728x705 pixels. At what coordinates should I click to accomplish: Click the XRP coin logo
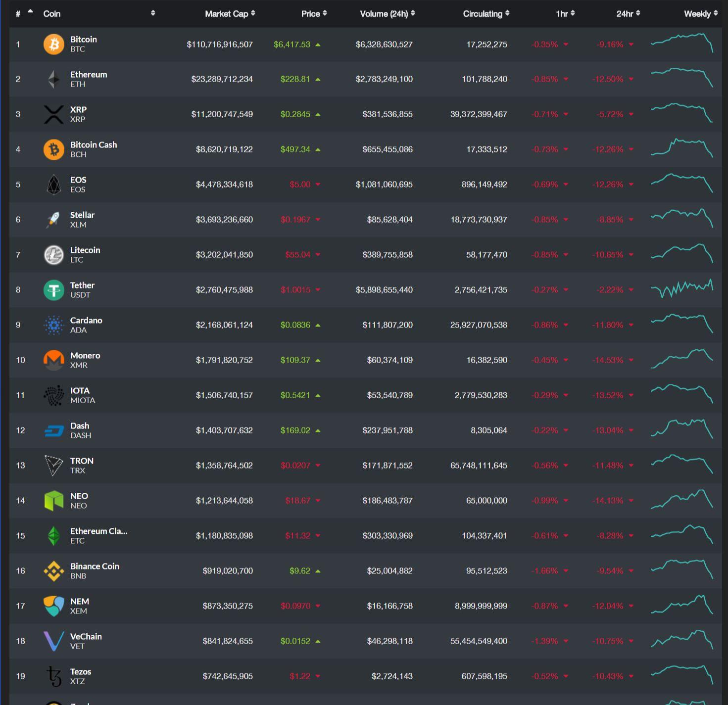pos(54,114)
